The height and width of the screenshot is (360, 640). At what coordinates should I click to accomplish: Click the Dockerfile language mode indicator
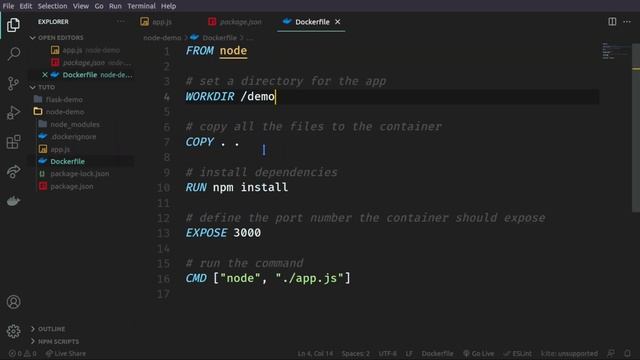point(437,353)
